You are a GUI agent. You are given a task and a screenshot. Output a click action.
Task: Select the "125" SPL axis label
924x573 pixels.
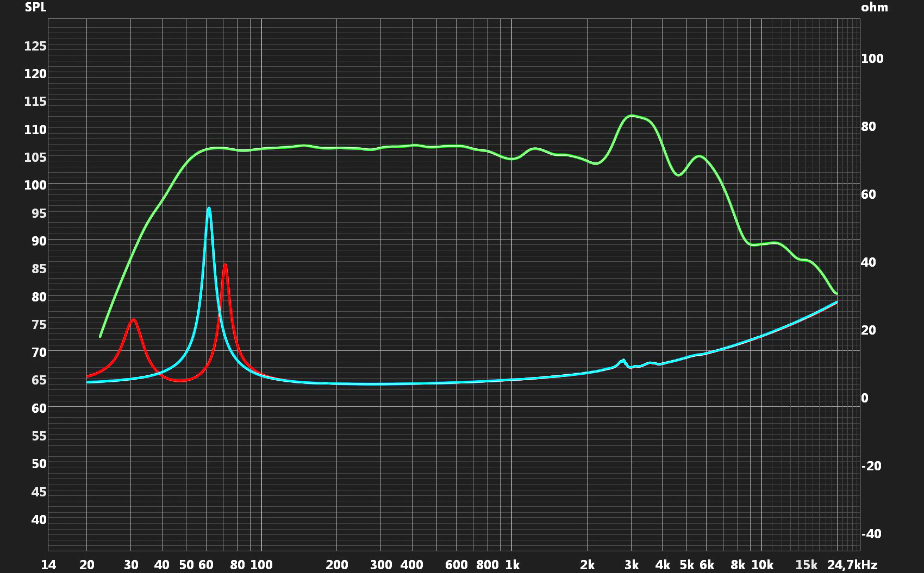pos(35,46)
